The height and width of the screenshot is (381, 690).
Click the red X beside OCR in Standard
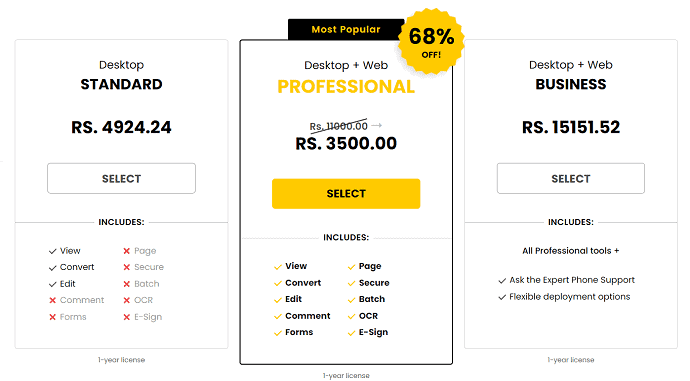(127, 300)
